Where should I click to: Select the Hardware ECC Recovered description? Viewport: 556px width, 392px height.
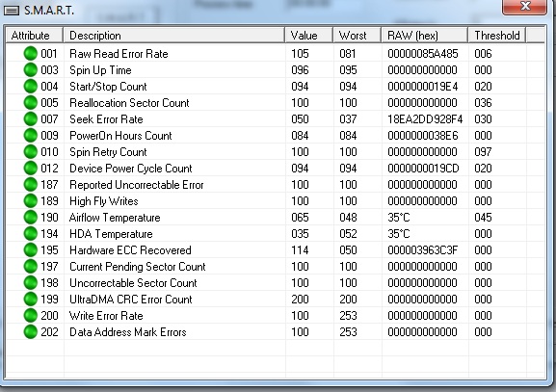click(x=130, y=250)
